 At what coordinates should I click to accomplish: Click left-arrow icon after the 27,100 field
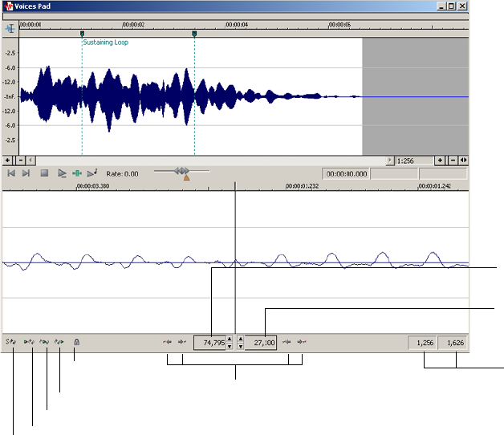tap(287, 342)
